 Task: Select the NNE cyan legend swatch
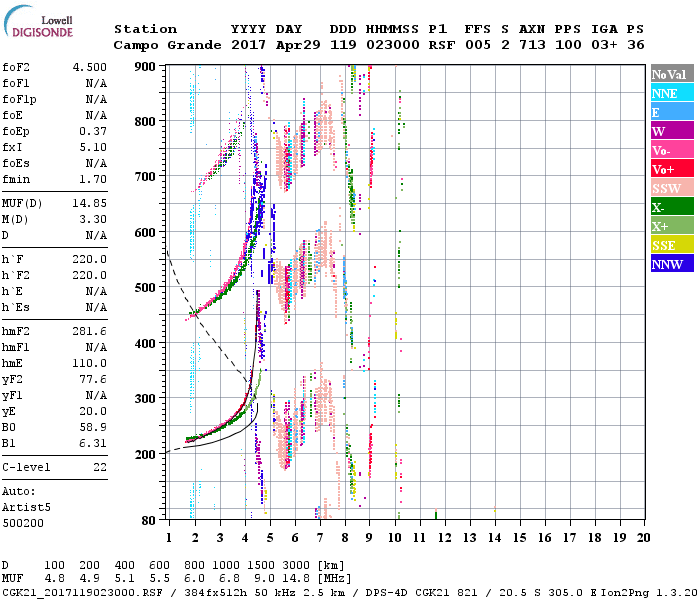click(672, 93)
